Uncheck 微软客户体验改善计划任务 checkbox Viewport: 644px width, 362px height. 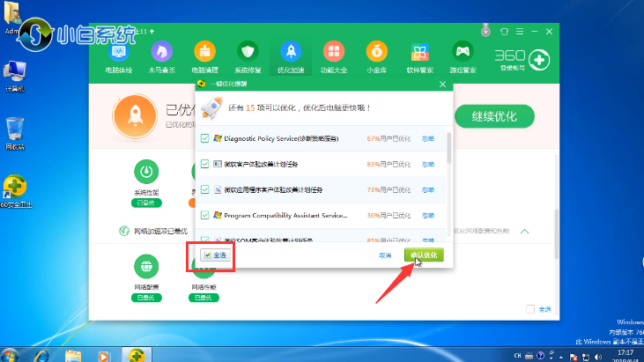pos(205,164)
